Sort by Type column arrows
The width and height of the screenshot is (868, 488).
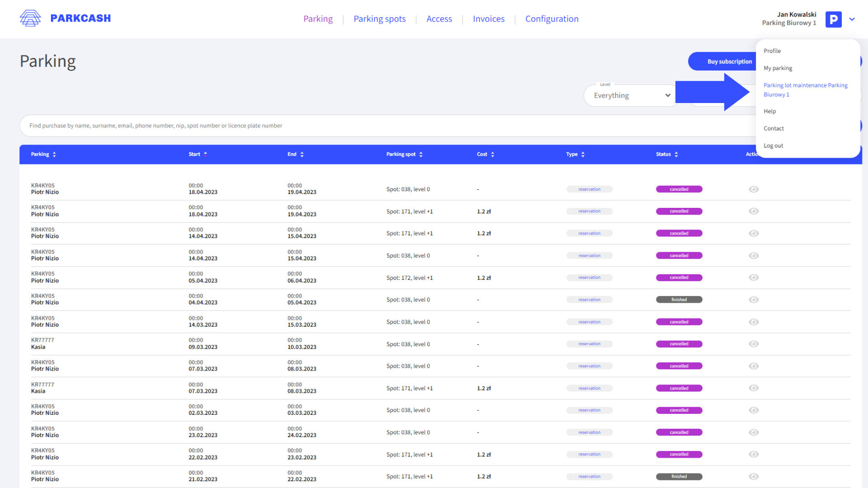[x=583, y=155]
